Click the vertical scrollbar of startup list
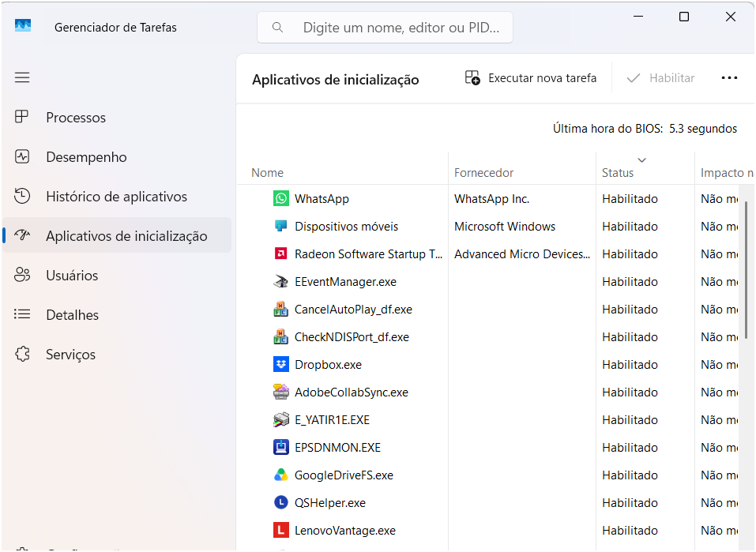 [746, 270]
